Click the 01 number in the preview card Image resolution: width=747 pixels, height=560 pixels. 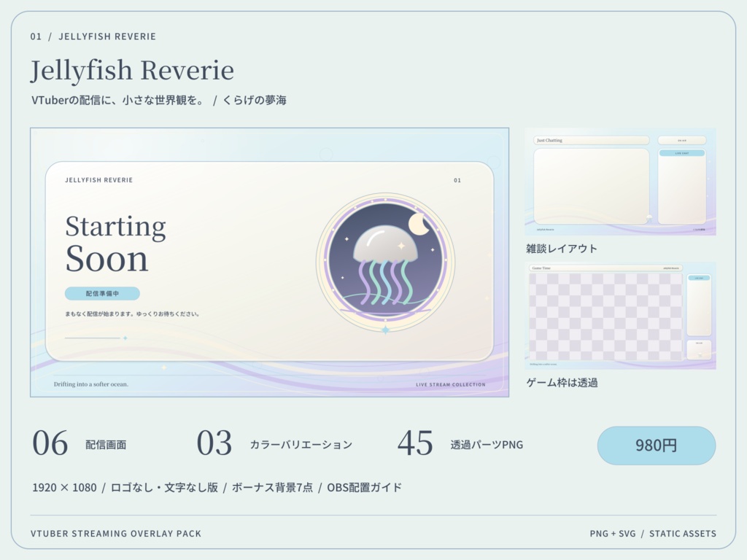click(457, 181)
